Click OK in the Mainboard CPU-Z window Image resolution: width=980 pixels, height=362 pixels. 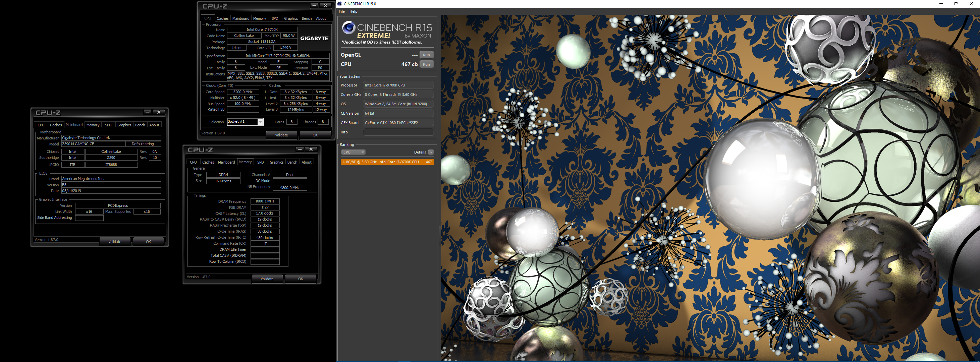(x=148, y=241)
